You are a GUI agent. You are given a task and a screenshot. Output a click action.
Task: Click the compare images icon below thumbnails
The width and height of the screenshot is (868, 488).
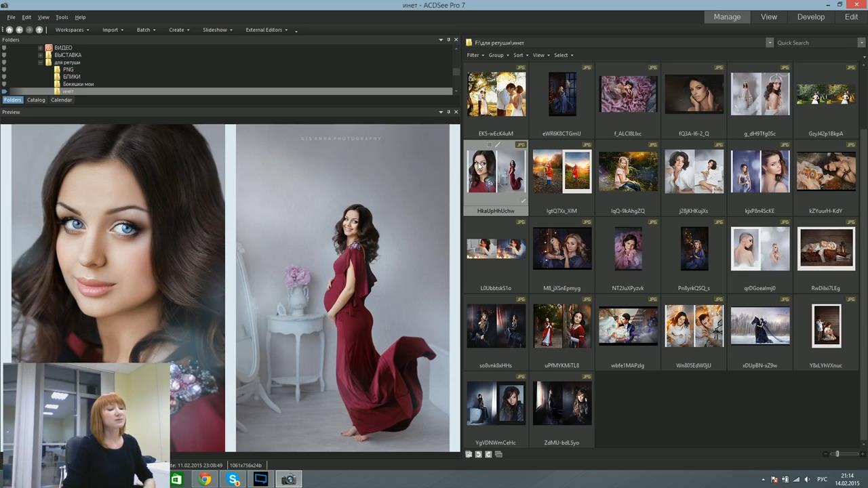(498, 454)
